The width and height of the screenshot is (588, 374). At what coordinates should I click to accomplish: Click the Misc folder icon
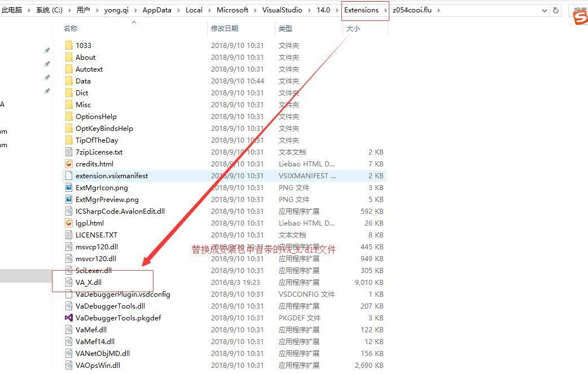pyautogui.click(x=69, y=104)
